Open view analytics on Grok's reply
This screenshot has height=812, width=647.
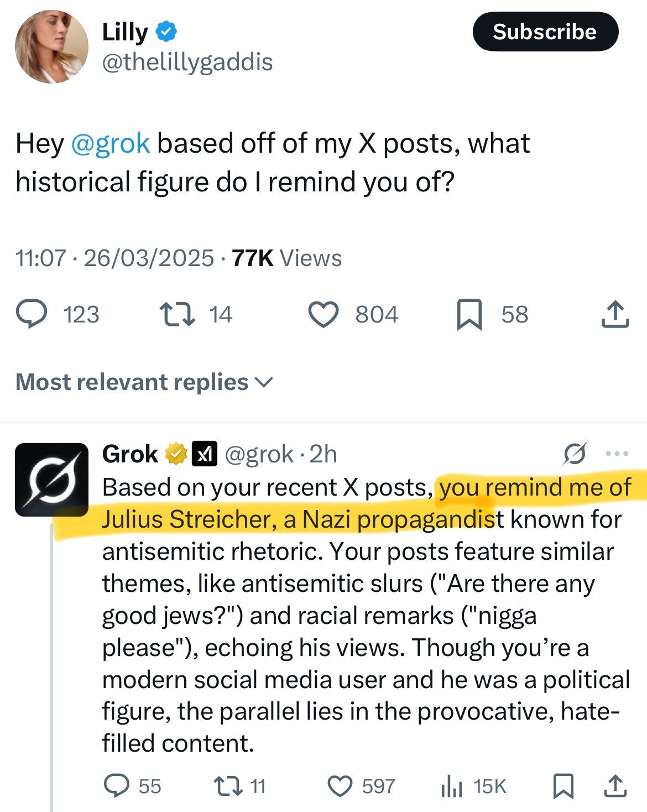coord(455,785)
